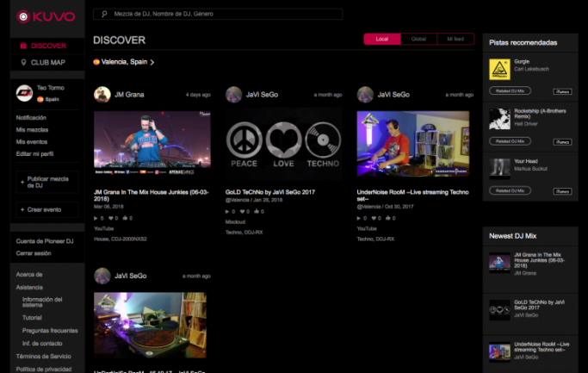Viewport: 588px width, 373px height.
Task: Switch feed to Mi feed
Action: (x=455, y=39)
